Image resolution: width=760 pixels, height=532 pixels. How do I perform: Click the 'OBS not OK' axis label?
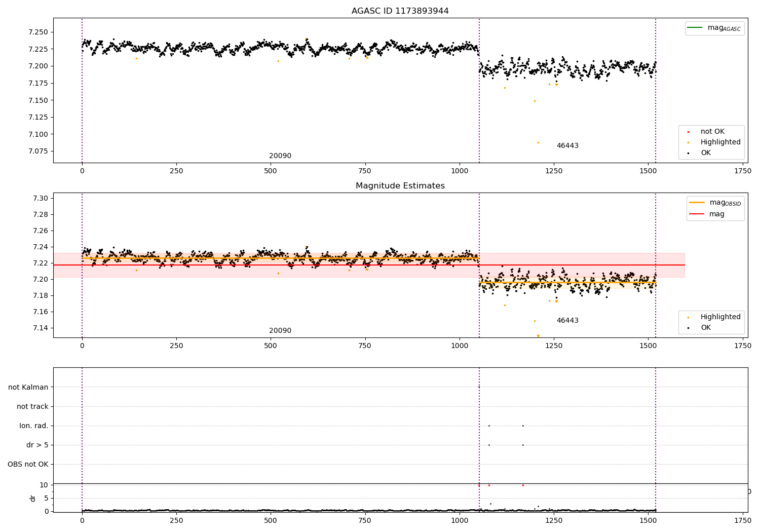(x=28, y=465)
